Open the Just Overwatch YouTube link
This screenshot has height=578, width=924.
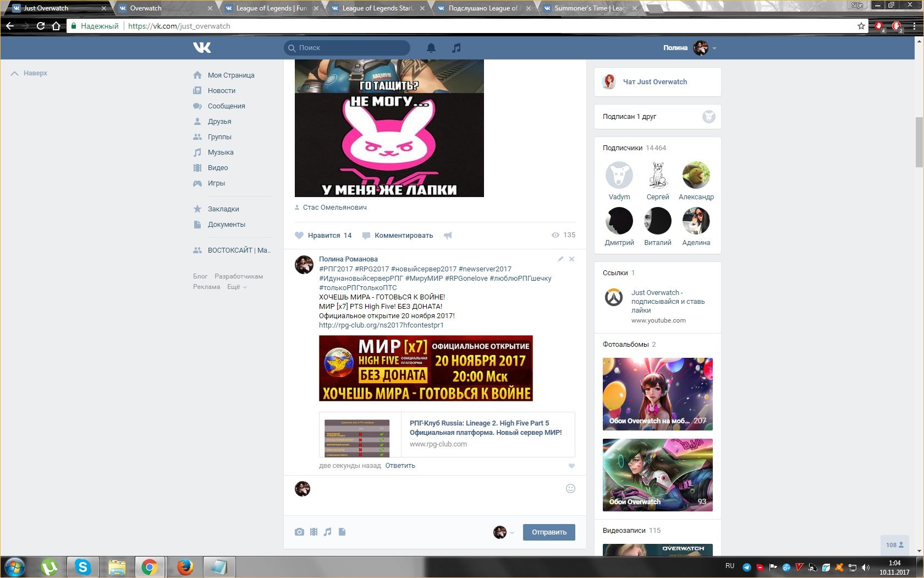[x=668, y=302]
